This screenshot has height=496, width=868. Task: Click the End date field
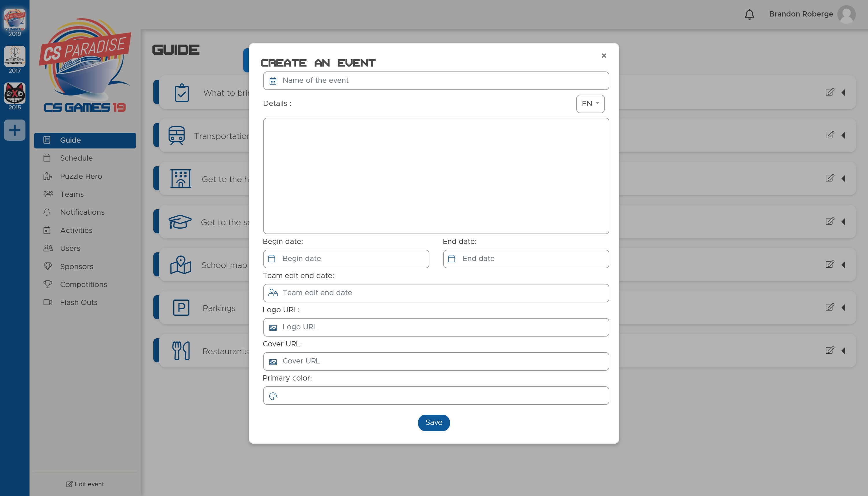click(x=526, y=259)
